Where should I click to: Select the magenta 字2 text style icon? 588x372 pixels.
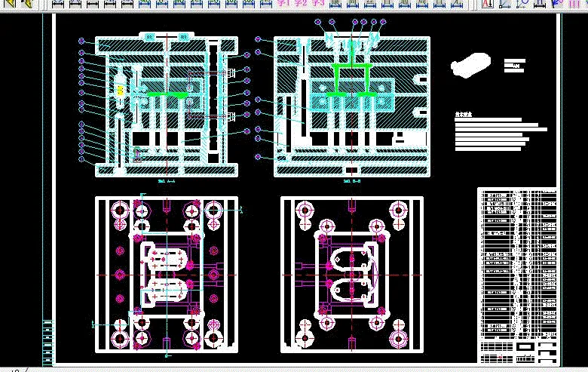(x=301, y=3)
